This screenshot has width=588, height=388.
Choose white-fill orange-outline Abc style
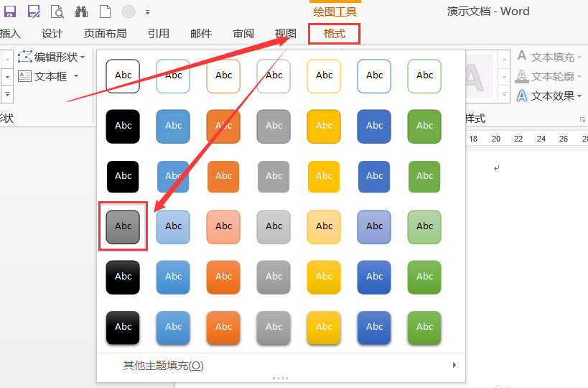click(223, 76)
